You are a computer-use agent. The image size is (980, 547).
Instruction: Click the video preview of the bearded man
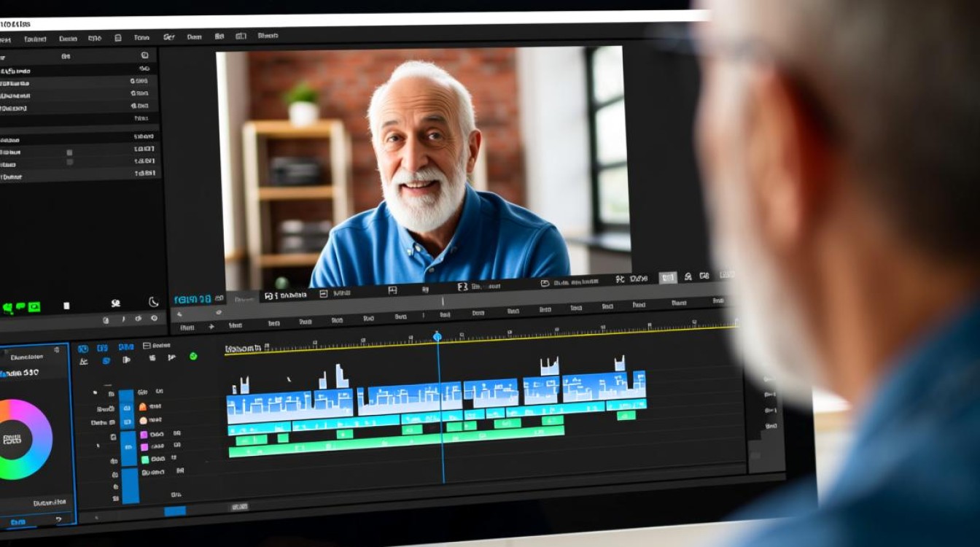pyautogui.click(x=423, y=166)
